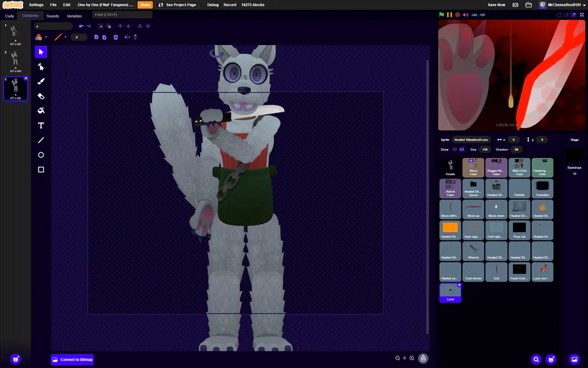
Task: Show the sprite with eye icon
Action: [x=455, y=149]
